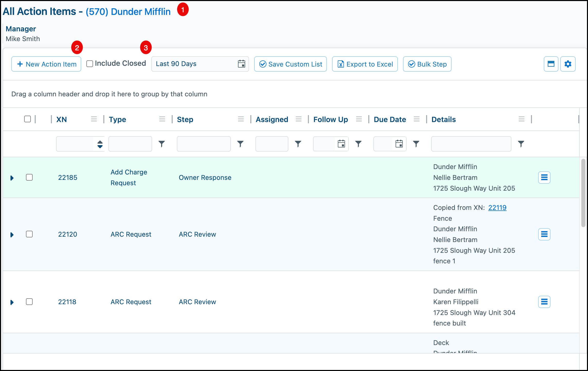Export the list to Excel
The height and width of the screenshot is (371, 588).
point(365,64)
